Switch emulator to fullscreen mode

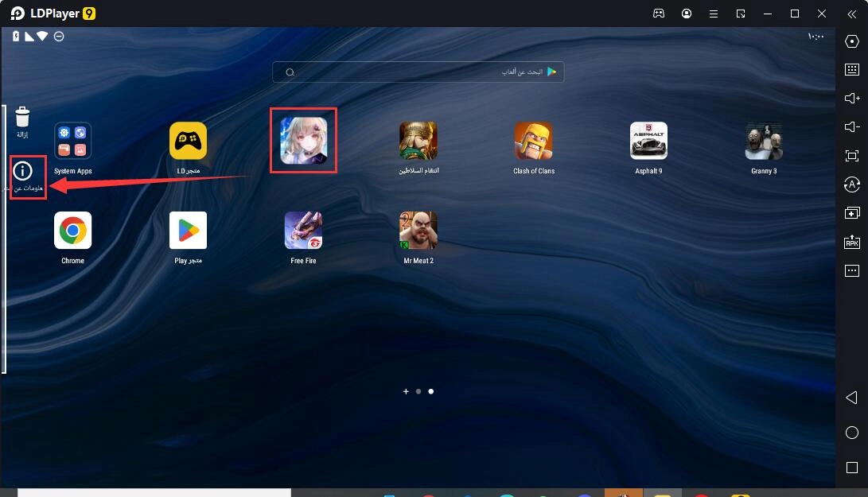pos(852,156)
